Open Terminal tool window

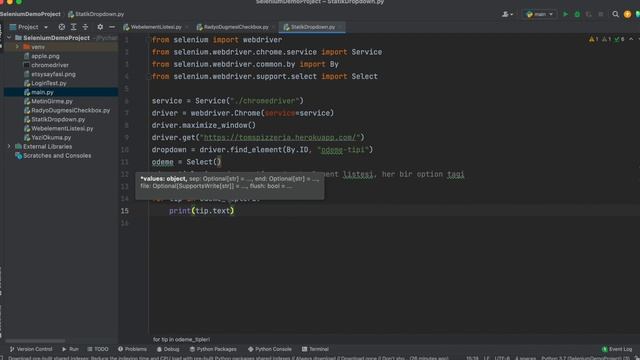tap(315, 349)
